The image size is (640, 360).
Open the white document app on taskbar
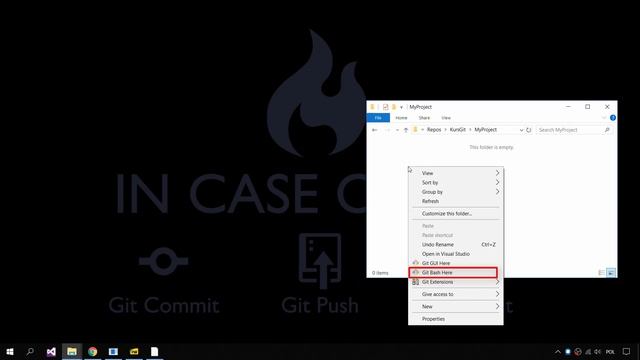coord(154,351)
